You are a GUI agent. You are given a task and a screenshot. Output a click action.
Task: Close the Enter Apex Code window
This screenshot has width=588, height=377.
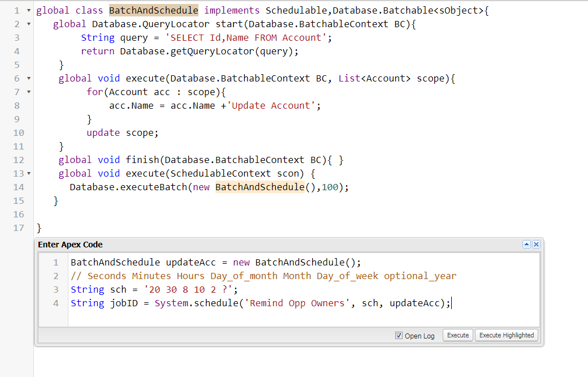536,244
